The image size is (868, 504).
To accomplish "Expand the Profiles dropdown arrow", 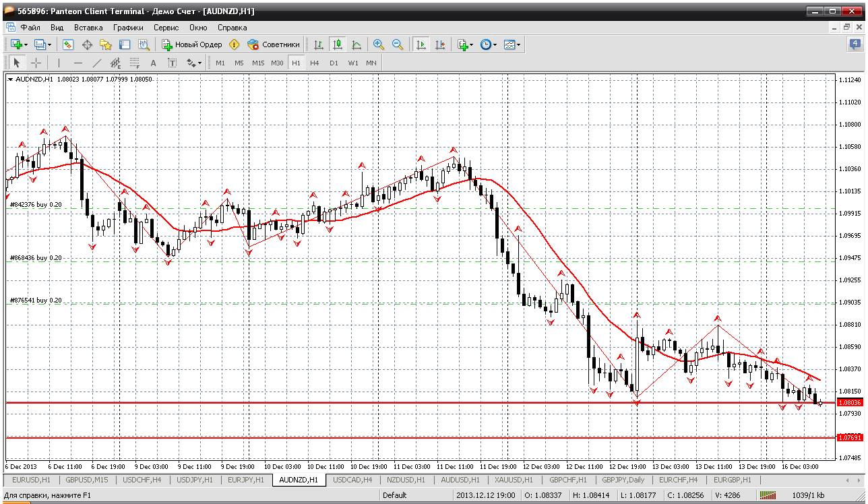I will [49, 45].
